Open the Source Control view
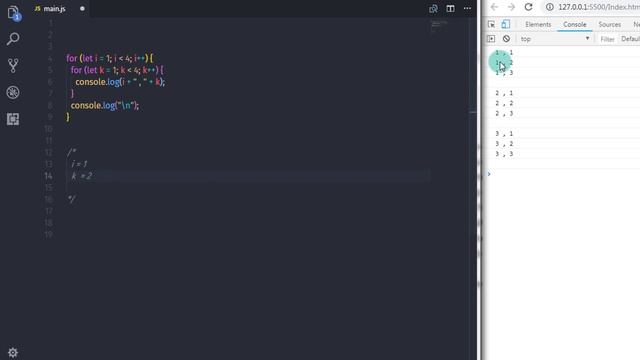Image resolution: width=640 pixels, height=360 pixels. 13,65
